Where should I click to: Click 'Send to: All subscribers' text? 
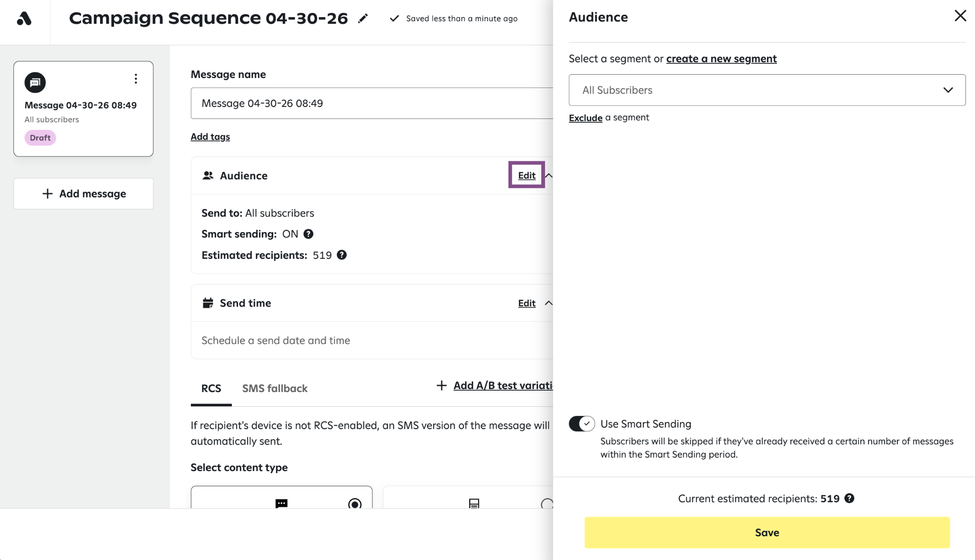[x=258, y=213]
